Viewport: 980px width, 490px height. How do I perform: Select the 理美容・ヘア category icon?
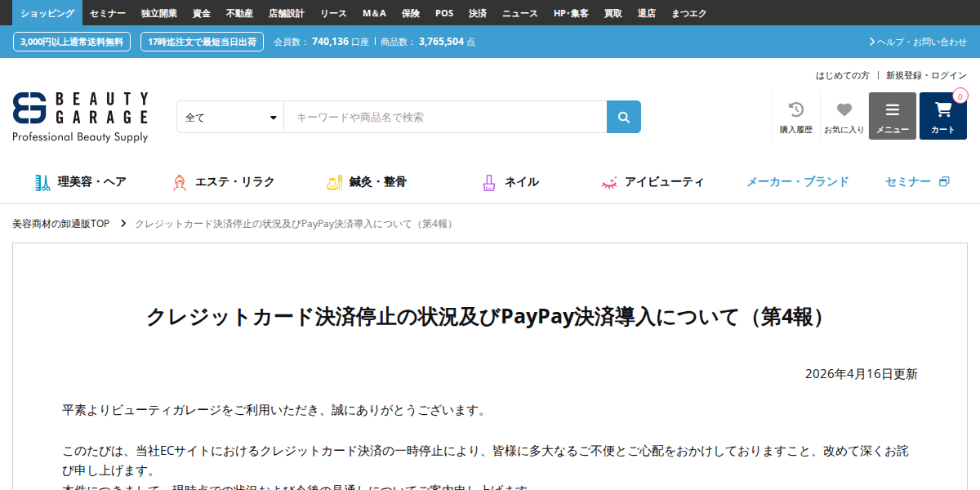42,181
